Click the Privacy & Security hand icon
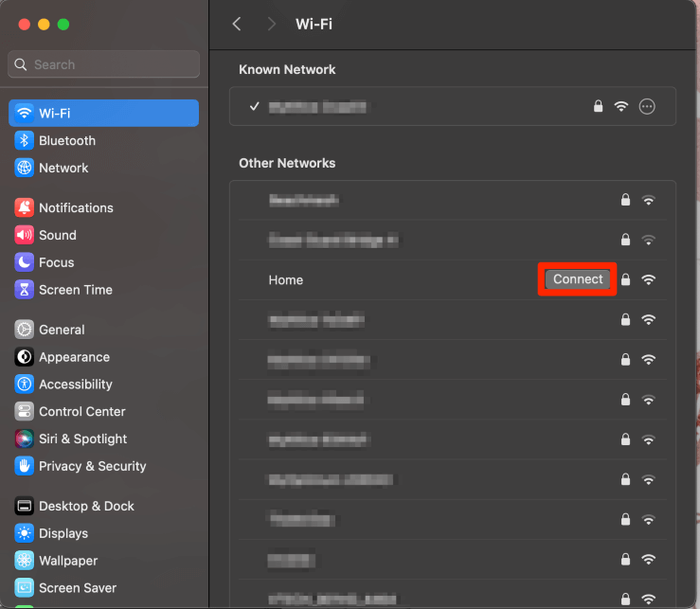The width and height of the screenshot is (700, 609). [x=24, y=466]
